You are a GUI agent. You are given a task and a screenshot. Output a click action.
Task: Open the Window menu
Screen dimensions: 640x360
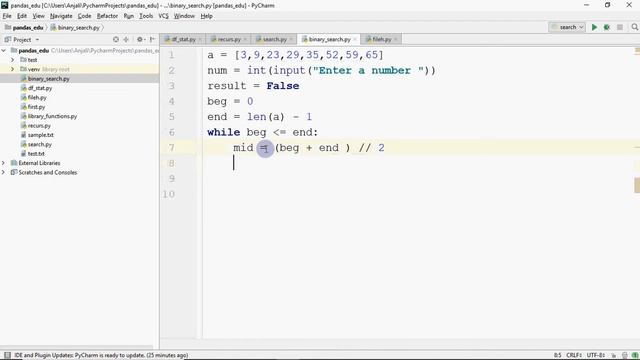click(184, 16)
